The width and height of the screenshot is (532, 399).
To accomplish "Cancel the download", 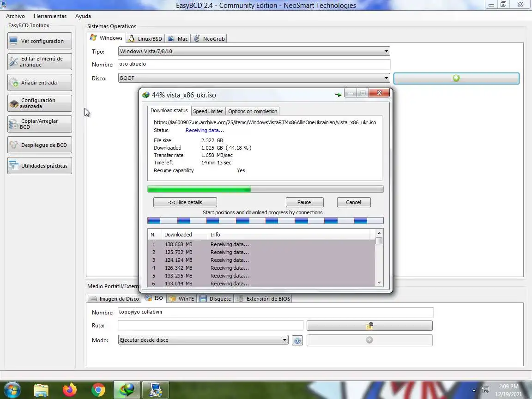I will point(354,202).
